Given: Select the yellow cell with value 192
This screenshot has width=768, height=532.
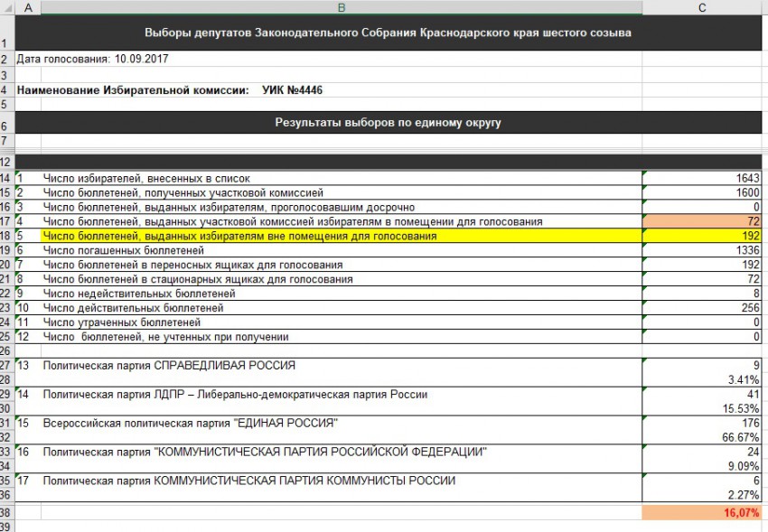Looking at the screenshot, I should (702, 236).
